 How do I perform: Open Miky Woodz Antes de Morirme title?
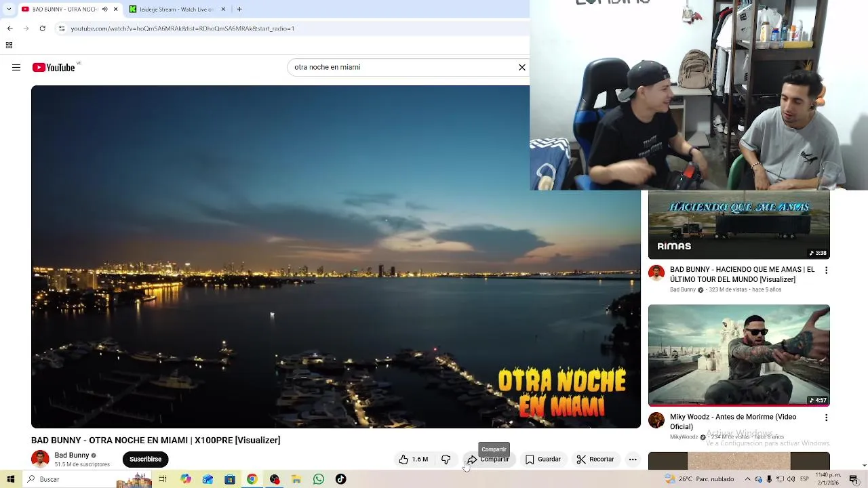coord(733,422)
